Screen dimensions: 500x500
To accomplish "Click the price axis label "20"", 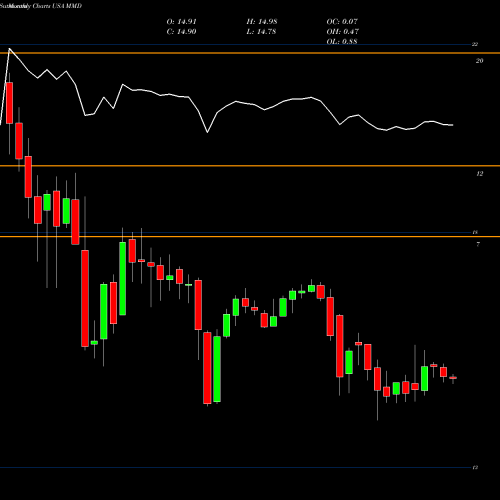I will coord(479,61).
